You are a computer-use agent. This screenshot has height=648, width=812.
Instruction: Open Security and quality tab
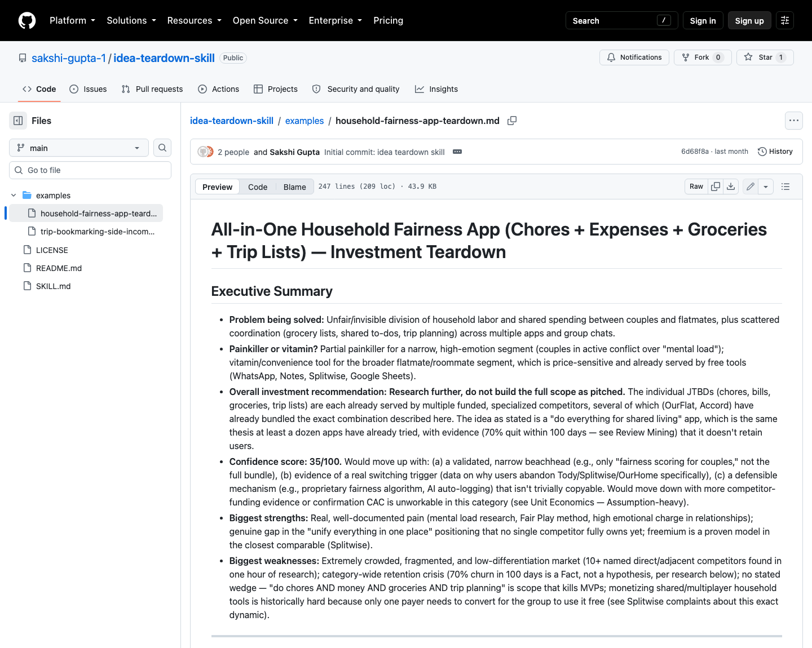356,89
